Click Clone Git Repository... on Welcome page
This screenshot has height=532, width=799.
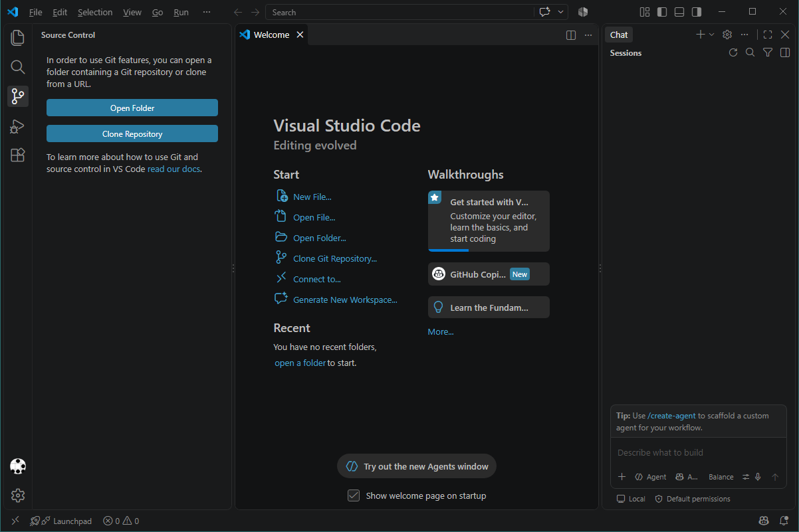pyautogui.click(x=334, y=258)
